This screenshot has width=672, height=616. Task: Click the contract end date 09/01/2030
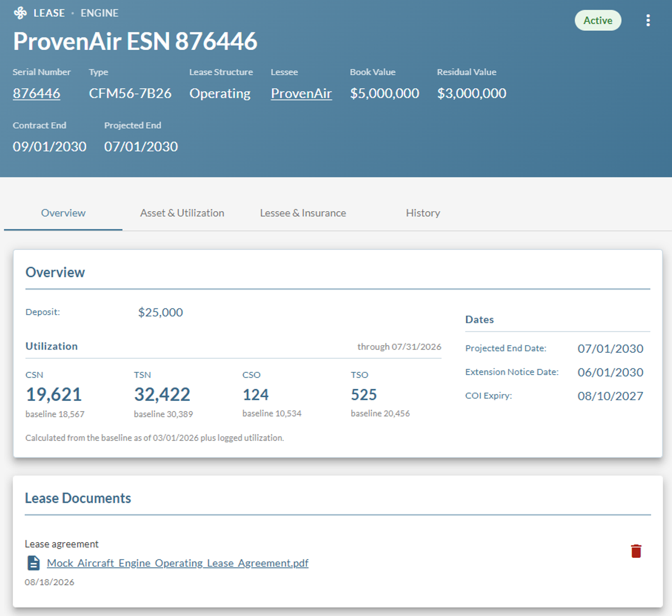[x=49, y=147]
